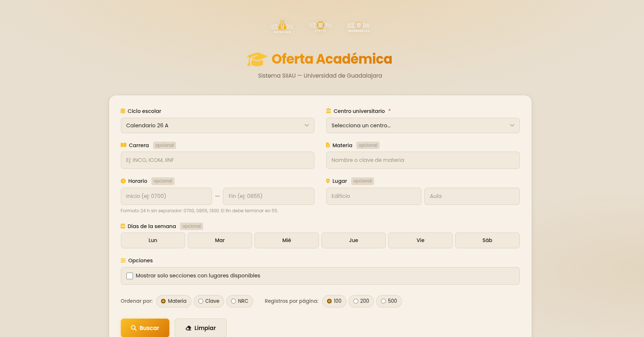Click the 'Ordenar por:' label
Viewport: 644px width, 337px height.
[x=137, y=301]
